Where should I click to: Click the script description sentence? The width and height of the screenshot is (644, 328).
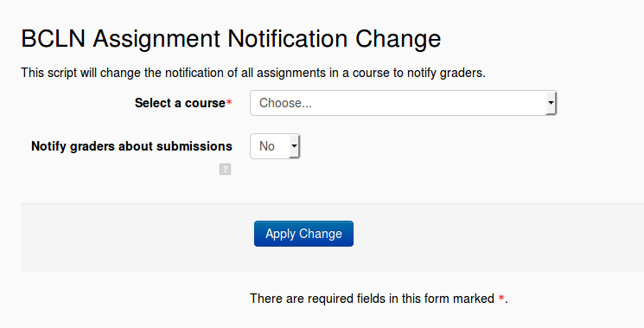253,73
